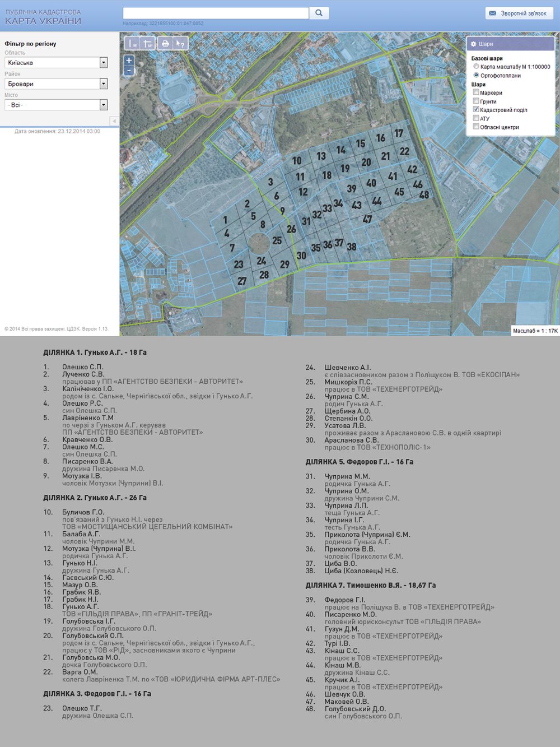This screenshot has width=560, height=747.
Task: Click the gear icon in Шари panel
Action: [x=473, y=44]
